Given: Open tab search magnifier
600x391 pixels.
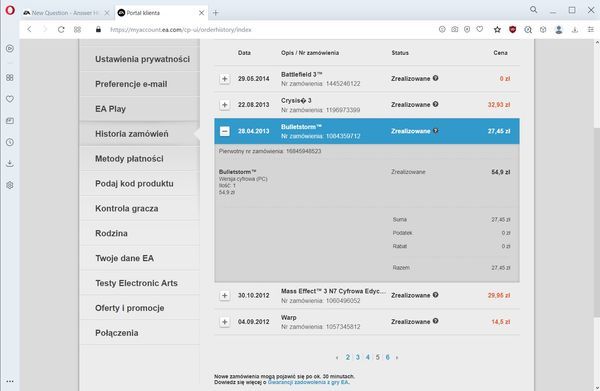Looking at the screenshot, I should [x=533, y=10].
